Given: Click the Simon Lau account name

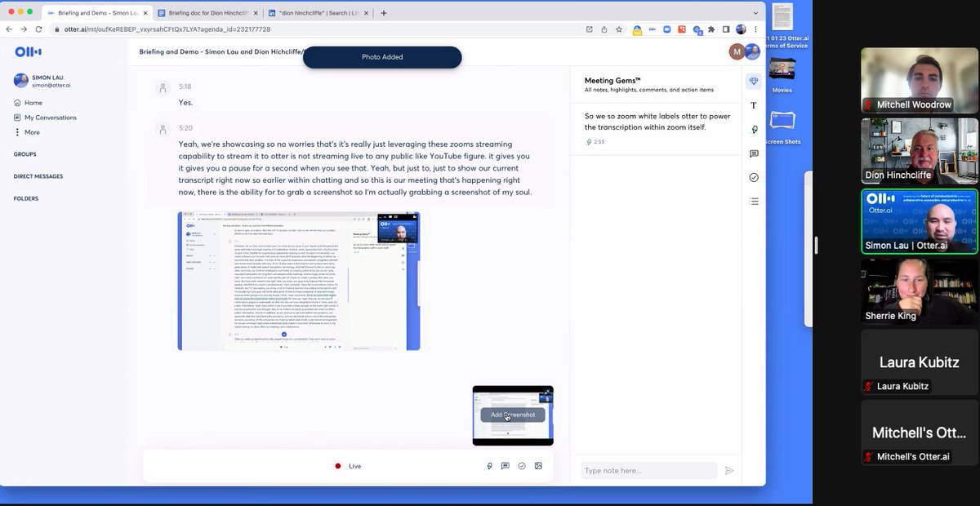Looking at the screenshot, I should coord(49,77).
